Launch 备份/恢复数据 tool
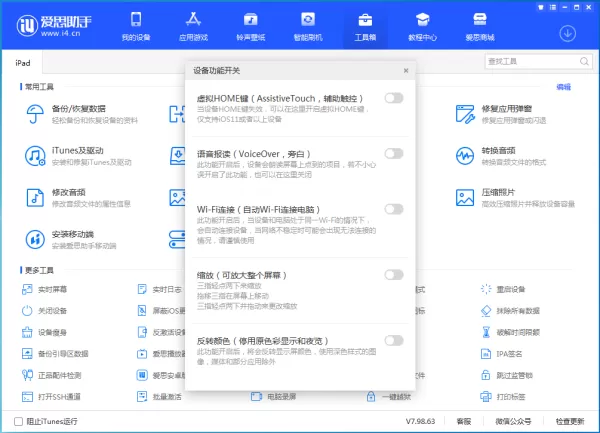The image size is (600, 433). pyautogui.click(x=82, y=114)
